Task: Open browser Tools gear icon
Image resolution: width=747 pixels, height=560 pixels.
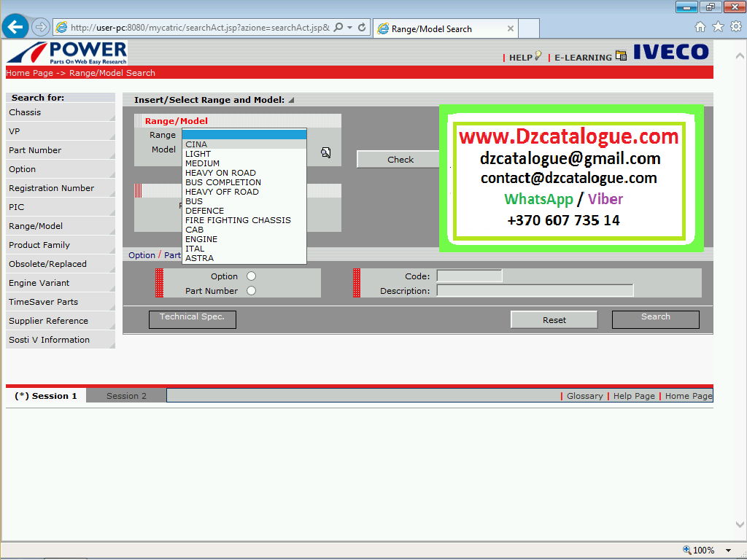Action: click(736, 27)
